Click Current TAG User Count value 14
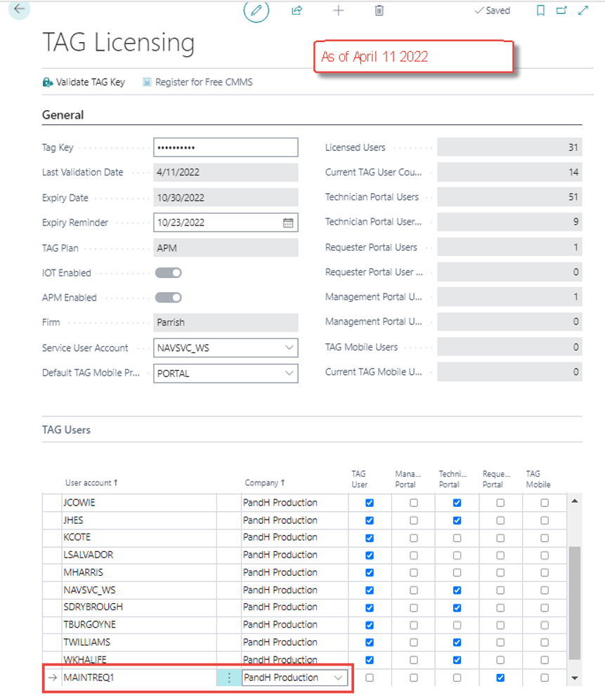The image size is (605, 700). point(509,172)
